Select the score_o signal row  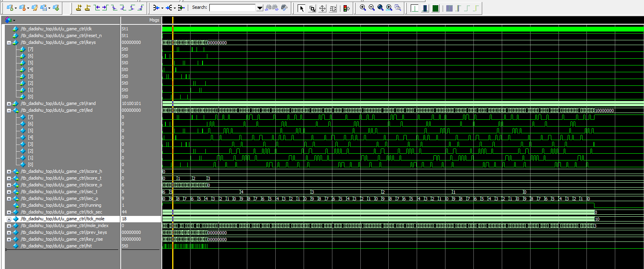click(x=62, y=185)
